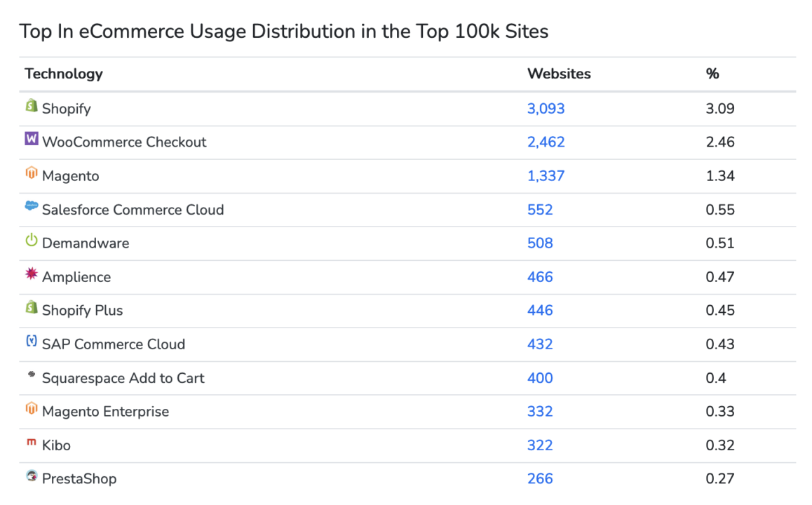This screenshot has width=812, height=505.
Task: Click the Magento Enterprise name
Action: tap(106, 412)
